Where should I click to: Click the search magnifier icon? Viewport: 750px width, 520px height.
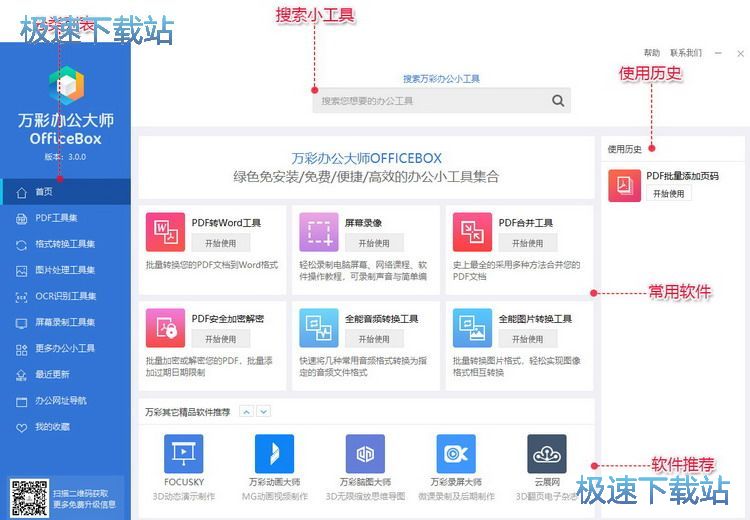[558, 101]
